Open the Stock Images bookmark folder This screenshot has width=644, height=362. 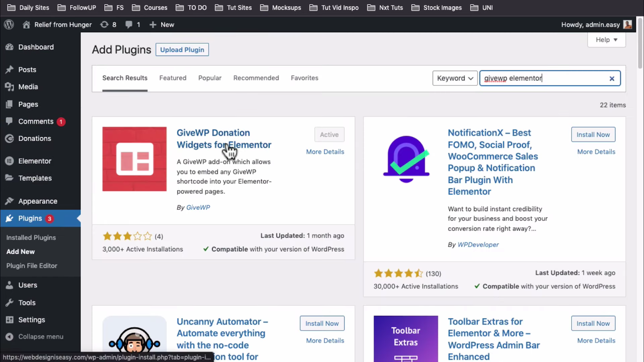(436, 8)
